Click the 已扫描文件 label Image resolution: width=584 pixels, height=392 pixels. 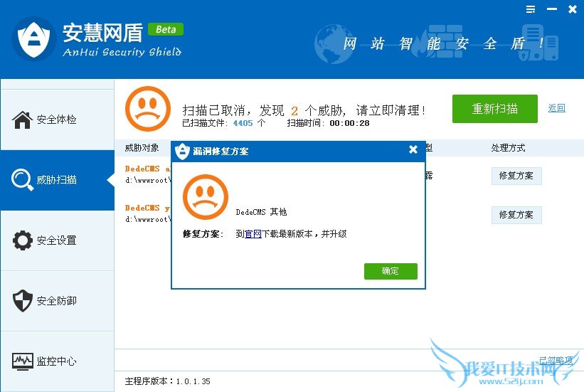204,123
